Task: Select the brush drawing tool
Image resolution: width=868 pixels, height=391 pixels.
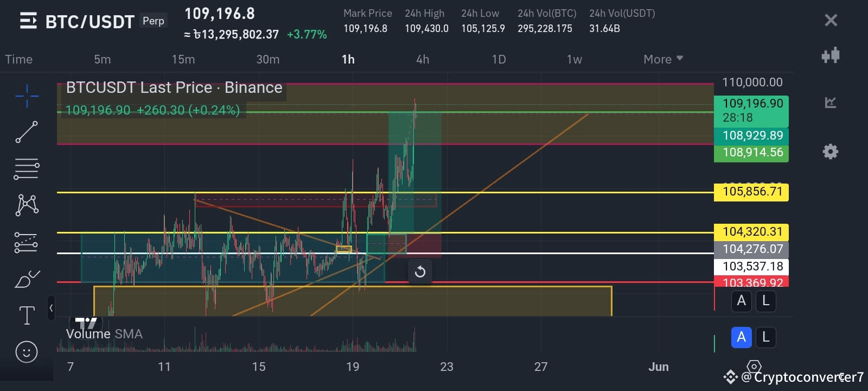Action: pyautogui.click(x=27, y=279)
